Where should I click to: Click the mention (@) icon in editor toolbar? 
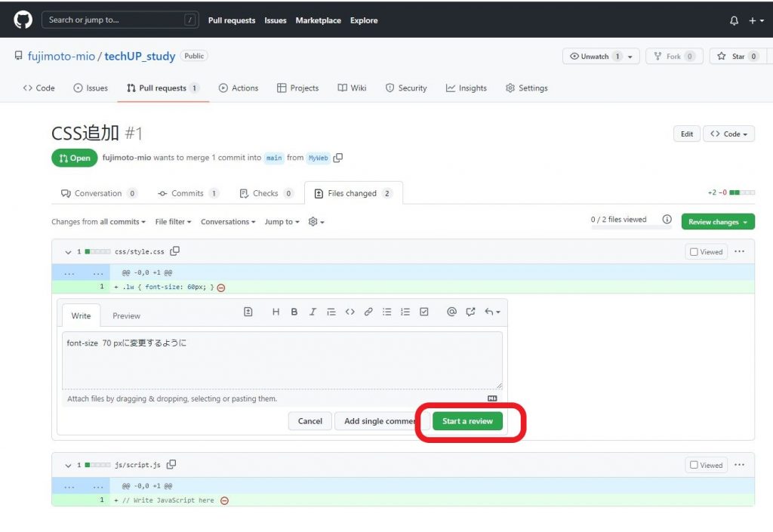(x=451, y=312)
